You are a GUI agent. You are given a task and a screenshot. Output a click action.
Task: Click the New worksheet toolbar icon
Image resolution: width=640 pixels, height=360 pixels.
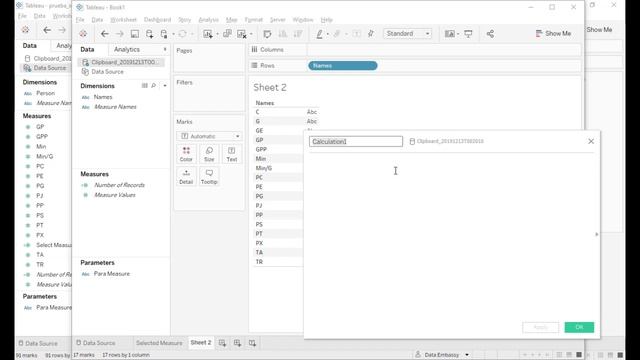coord(208,34)
